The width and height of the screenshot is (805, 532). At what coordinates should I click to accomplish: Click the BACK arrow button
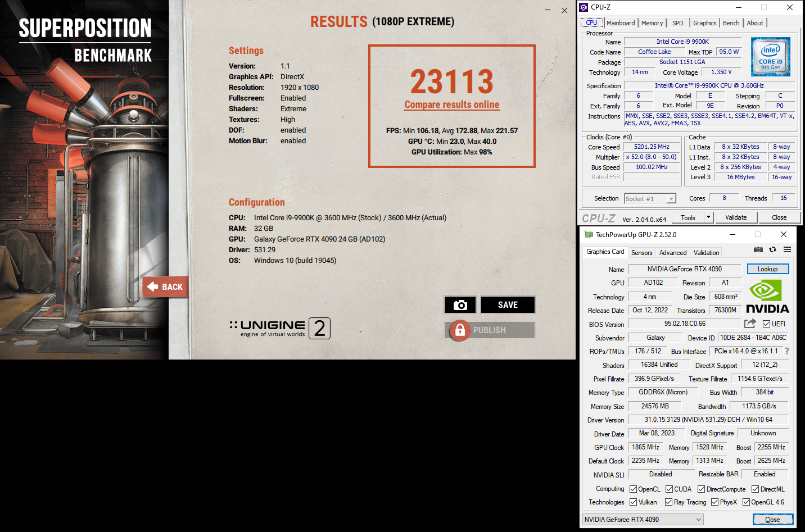[x=165, y=287]
